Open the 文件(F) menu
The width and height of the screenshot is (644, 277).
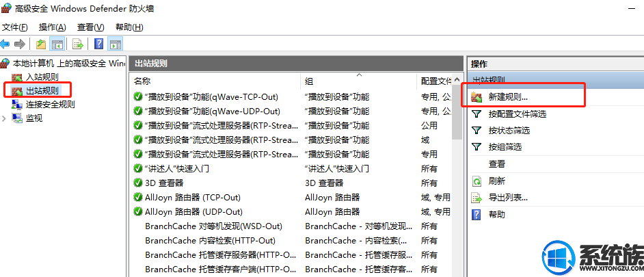[x=15, y=27]
